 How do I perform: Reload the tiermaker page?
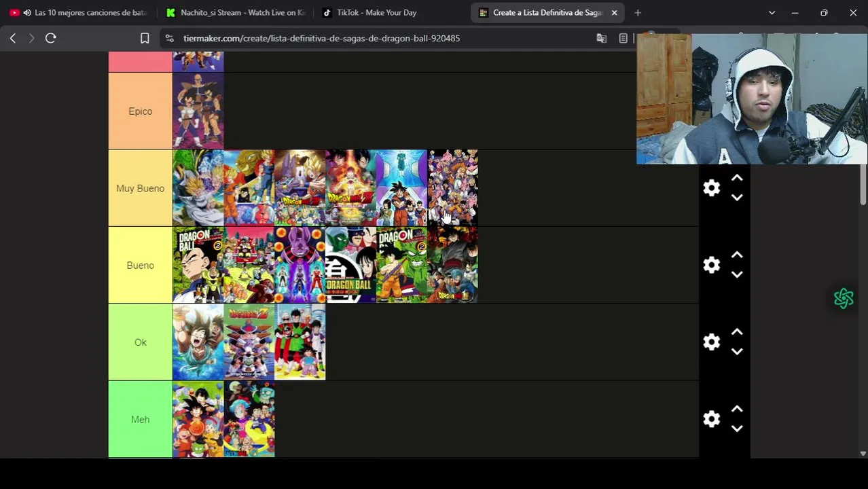pyautogui.click(x=51, y=39)
